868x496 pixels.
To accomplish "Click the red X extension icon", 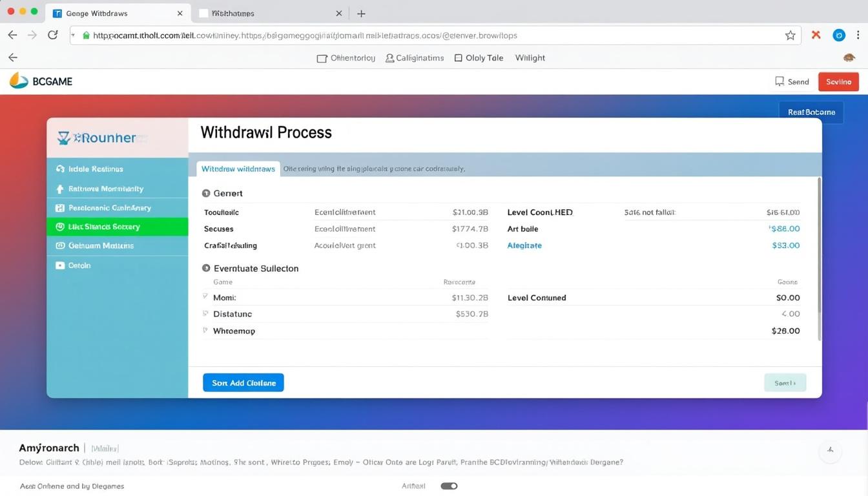I will pos(816,36).
